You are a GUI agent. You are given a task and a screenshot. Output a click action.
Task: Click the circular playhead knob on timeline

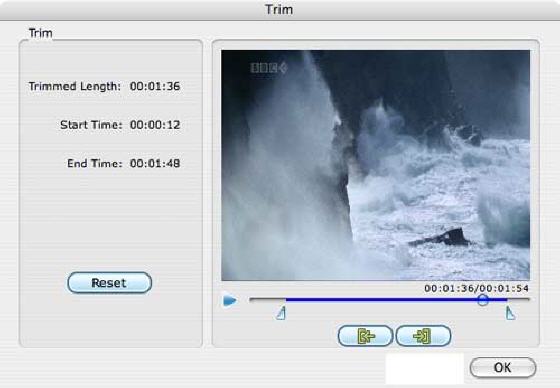482,300
